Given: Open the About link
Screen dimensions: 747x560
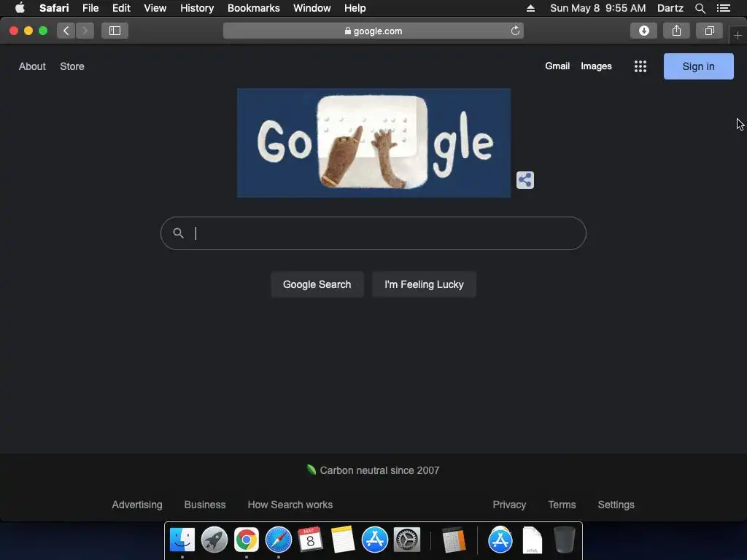Looking at the screenshot, I should coord(32,66).
